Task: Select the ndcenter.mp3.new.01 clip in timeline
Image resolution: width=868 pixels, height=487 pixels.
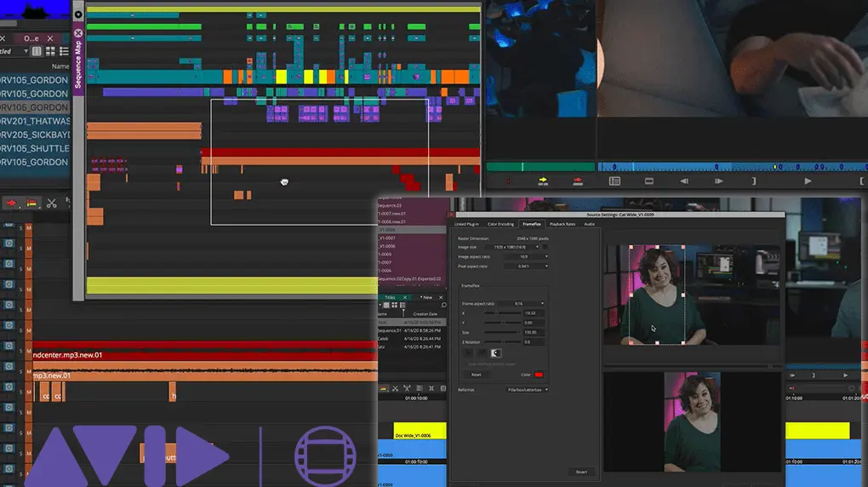Action: click(x=205, y=352)
